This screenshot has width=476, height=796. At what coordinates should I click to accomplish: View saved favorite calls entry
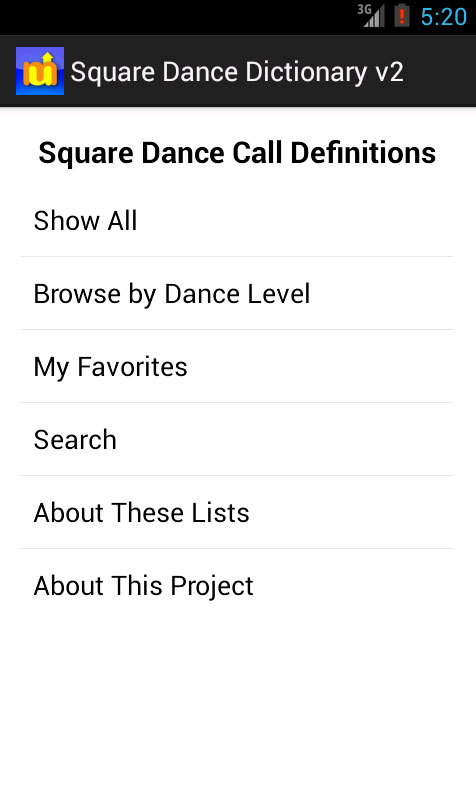pyautogui.click(x=237, y=367)
